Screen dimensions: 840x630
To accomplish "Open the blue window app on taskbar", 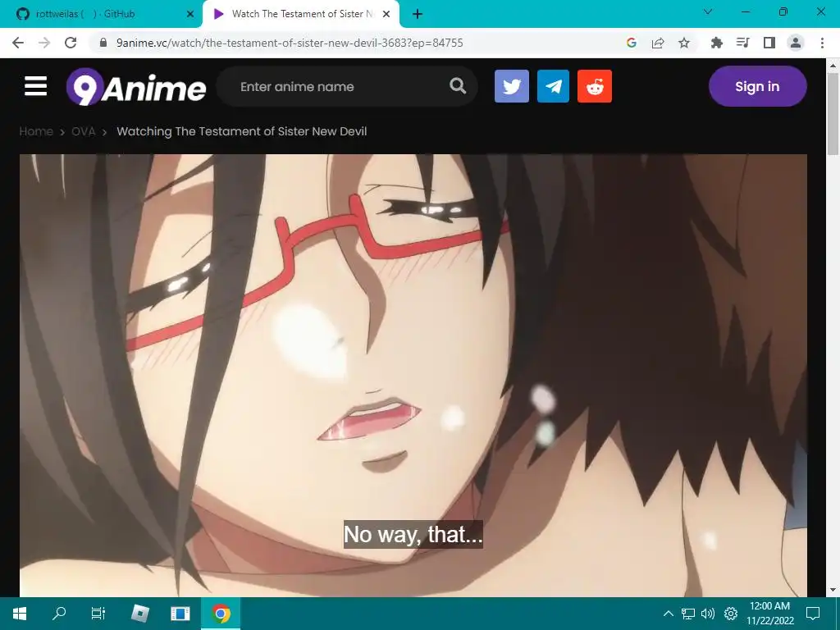I will click(180, 614).
